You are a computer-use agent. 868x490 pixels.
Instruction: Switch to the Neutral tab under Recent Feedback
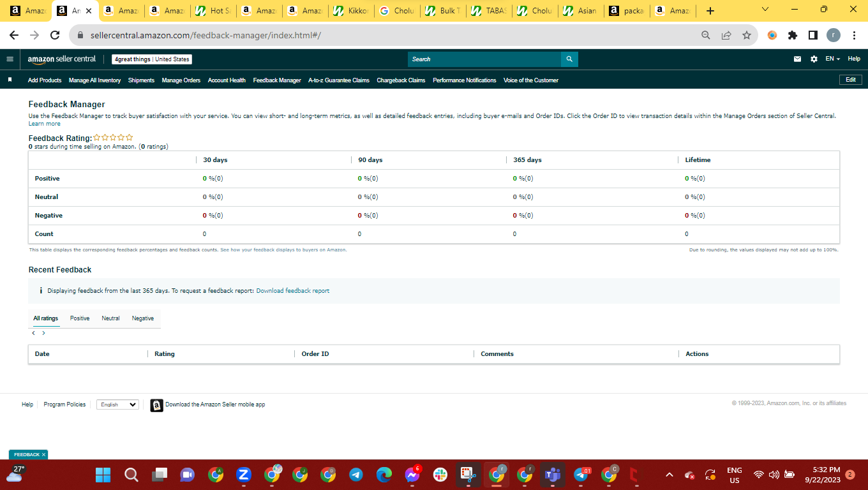pos(110,318)
